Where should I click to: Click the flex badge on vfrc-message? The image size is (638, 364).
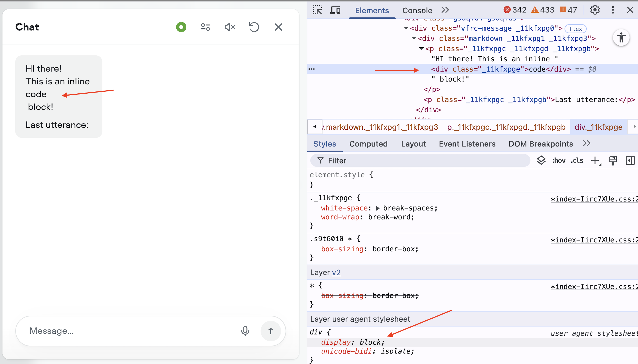pos(576,29)
